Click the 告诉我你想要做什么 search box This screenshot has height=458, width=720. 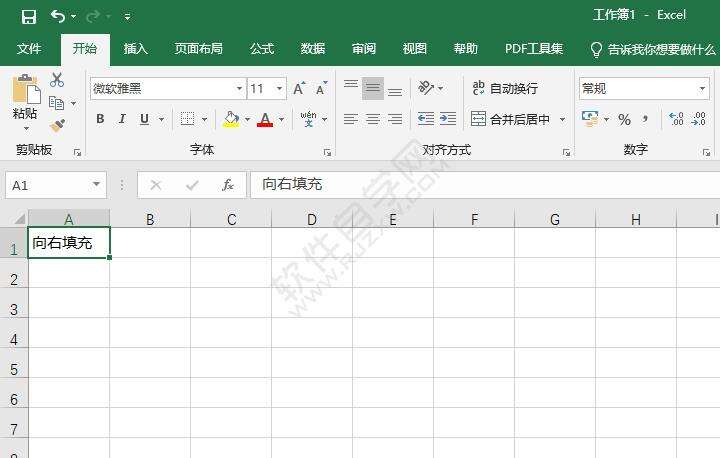pyautogui.click(x=653, y=49)
